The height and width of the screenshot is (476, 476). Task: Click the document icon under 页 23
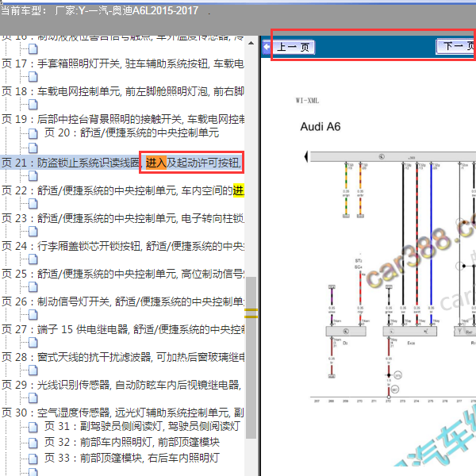click(x=33, y=232)
